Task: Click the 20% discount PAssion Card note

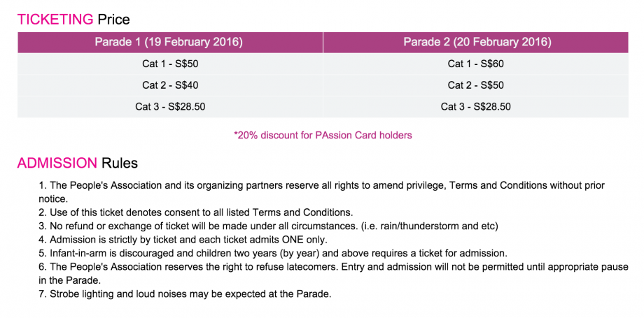Action: 323,136
